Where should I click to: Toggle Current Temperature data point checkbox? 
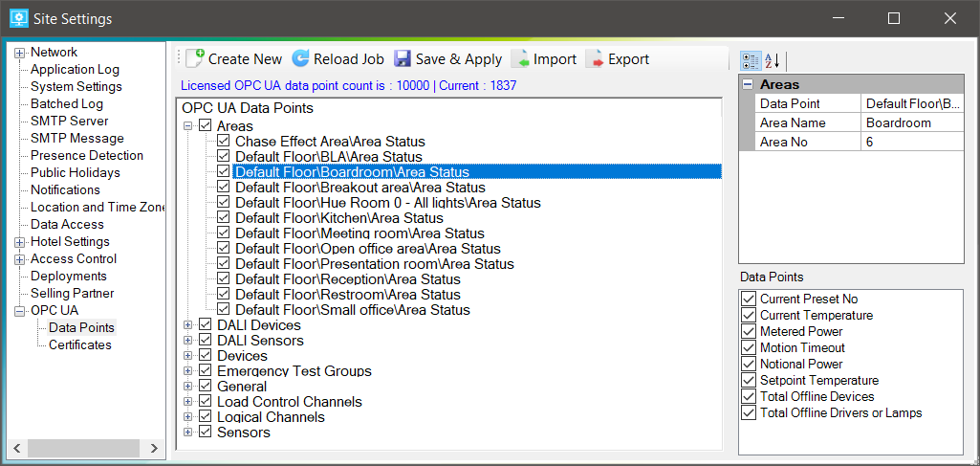tap(748, 315)
